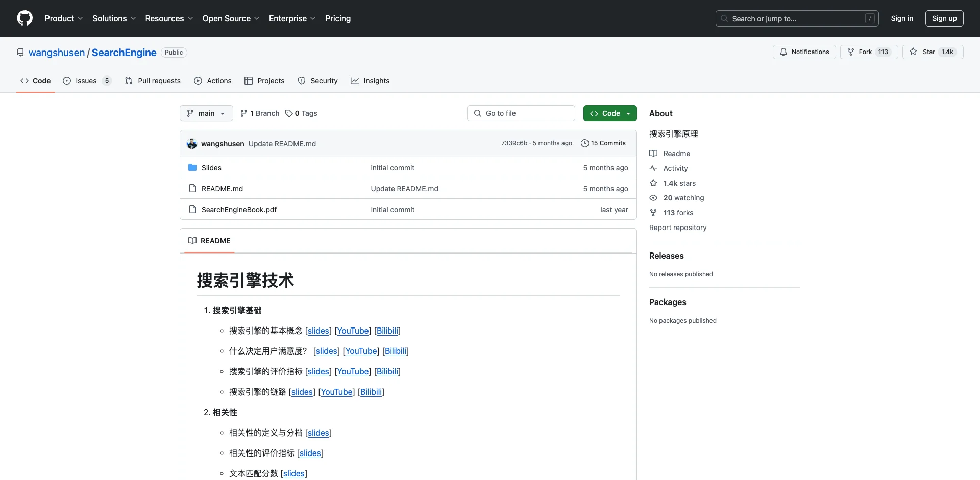Open the SearchEngine repository link

(124, 53)
